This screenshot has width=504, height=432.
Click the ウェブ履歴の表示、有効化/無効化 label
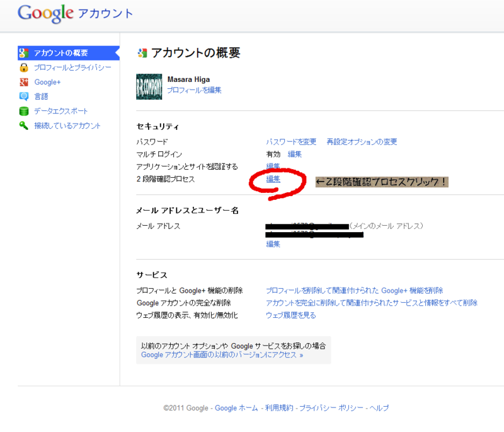tap(187, 315)
